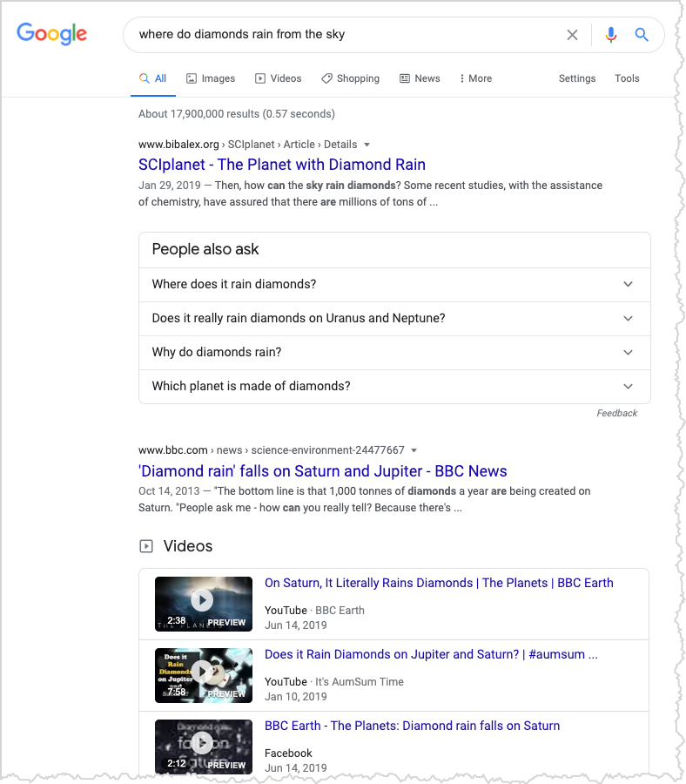
Task: Click the Feedback link
Action: 616,413
